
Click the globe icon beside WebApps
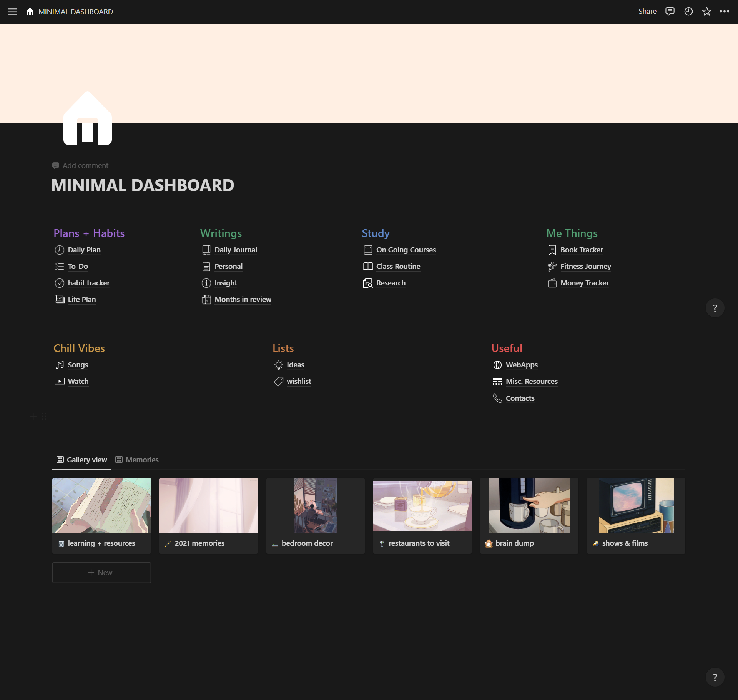[x=497, y=365]
